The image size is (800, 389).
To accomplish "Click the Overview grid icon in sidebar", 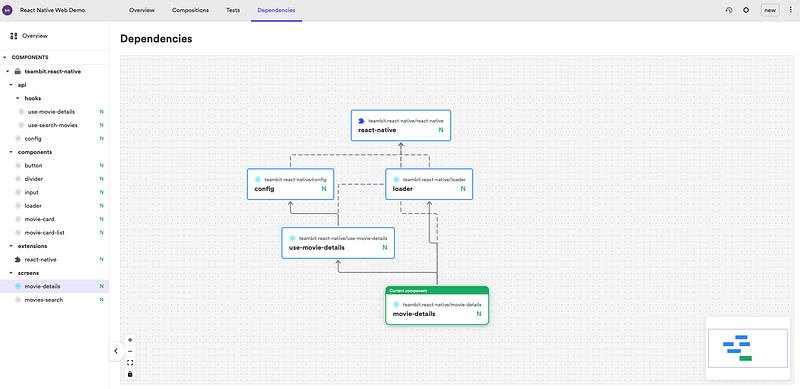I will [14, 36].
